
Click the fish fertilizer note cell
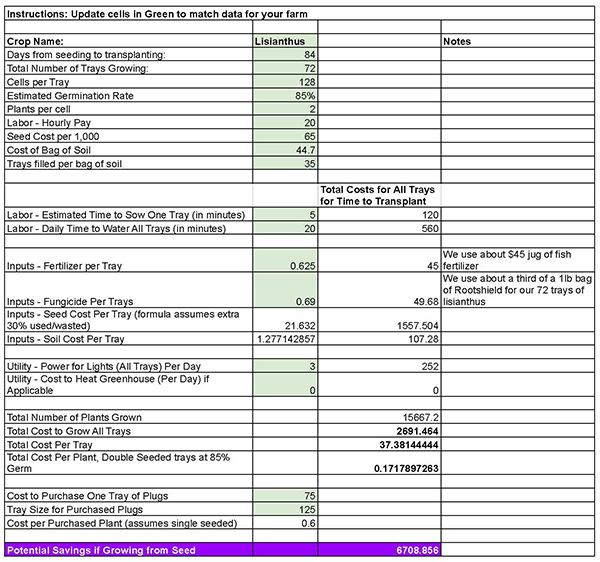(518, 260)
